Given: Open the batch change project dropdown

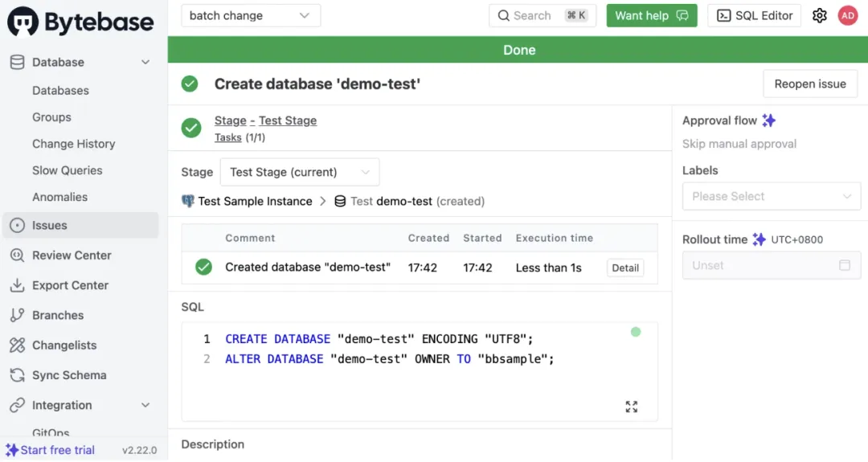Looking at the screenshot, I should (250, 15).
